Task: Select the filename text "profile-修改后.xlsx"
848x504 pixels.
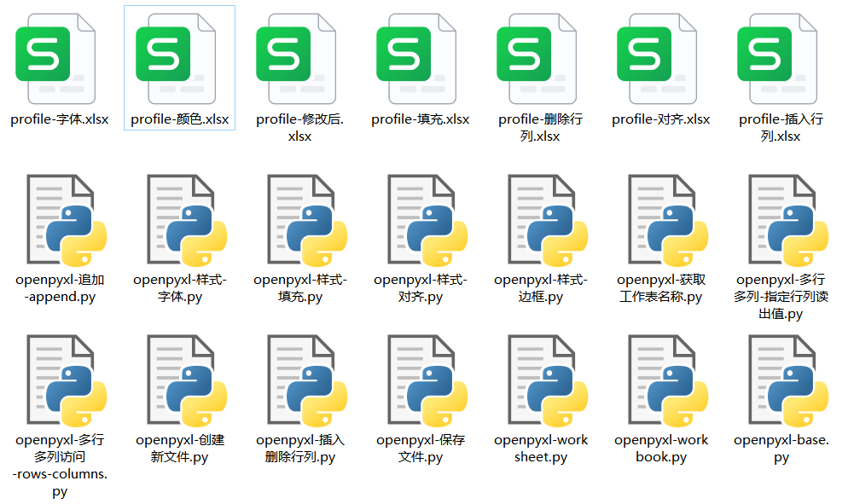Action: [x=300, y=128]
